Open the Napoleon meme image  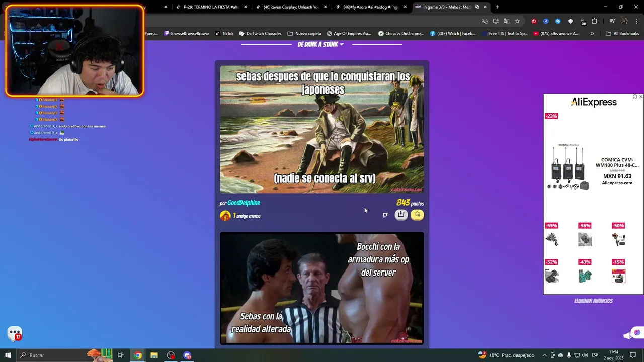pyautogui.click(x=322, y=129)
